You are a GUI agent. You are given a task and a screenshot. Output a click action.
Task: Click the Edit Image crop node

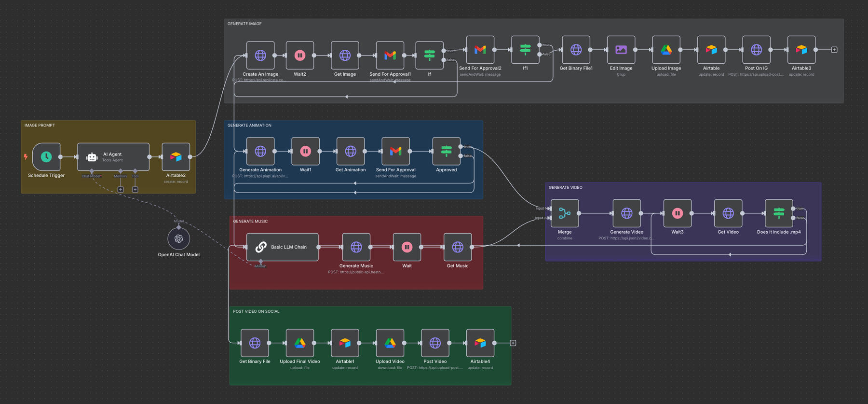pyautogui.click(x=621, y=50)
